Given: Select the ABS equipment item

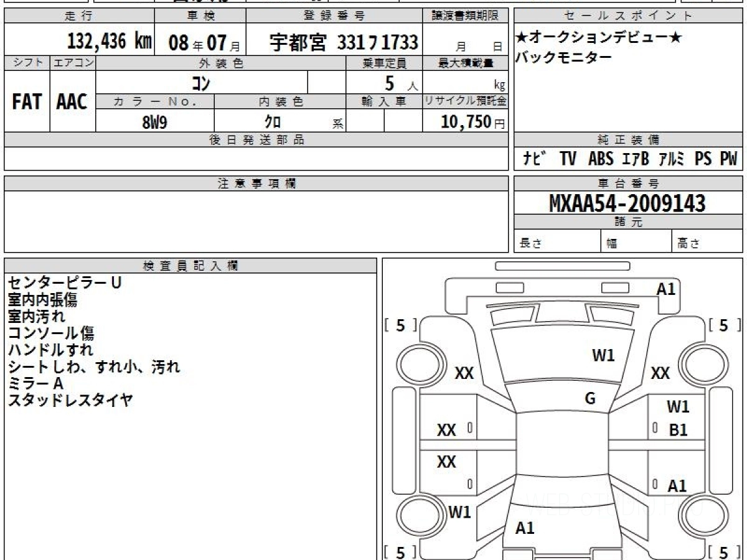Looking at the screenshot, I should pos(601,159).
